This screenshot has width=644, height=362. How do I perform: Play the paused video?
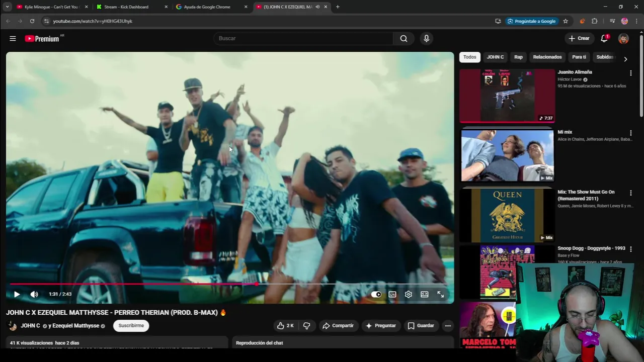click(x=17, y=294)
